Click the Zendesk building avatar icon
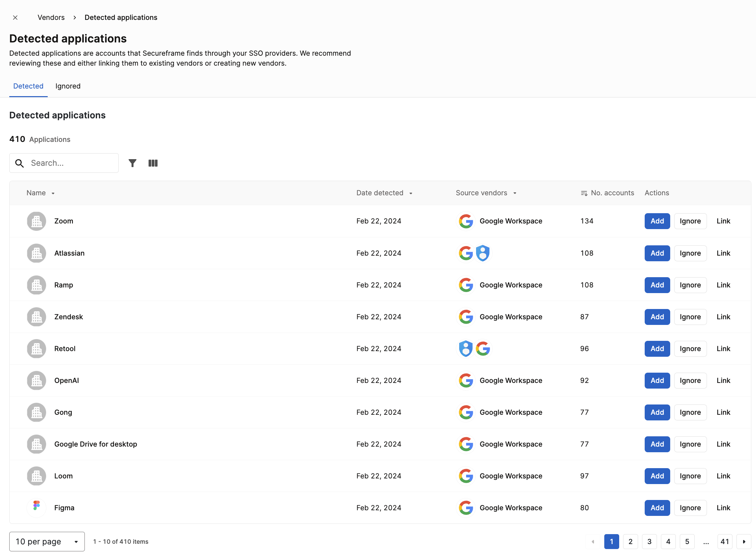Viewport: 756px width, 557px height. [36, 317]
